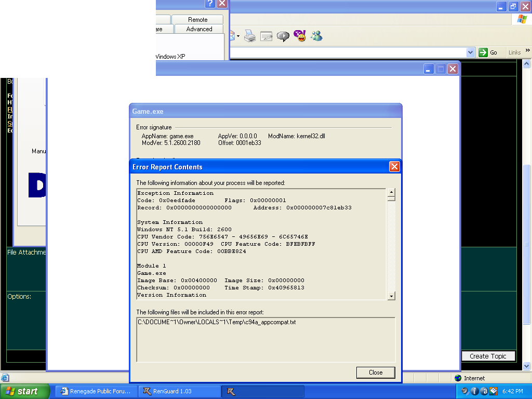Open the Edit page icon in toolbar
This screenshot has height=399, width=532.
click(266, 36)
